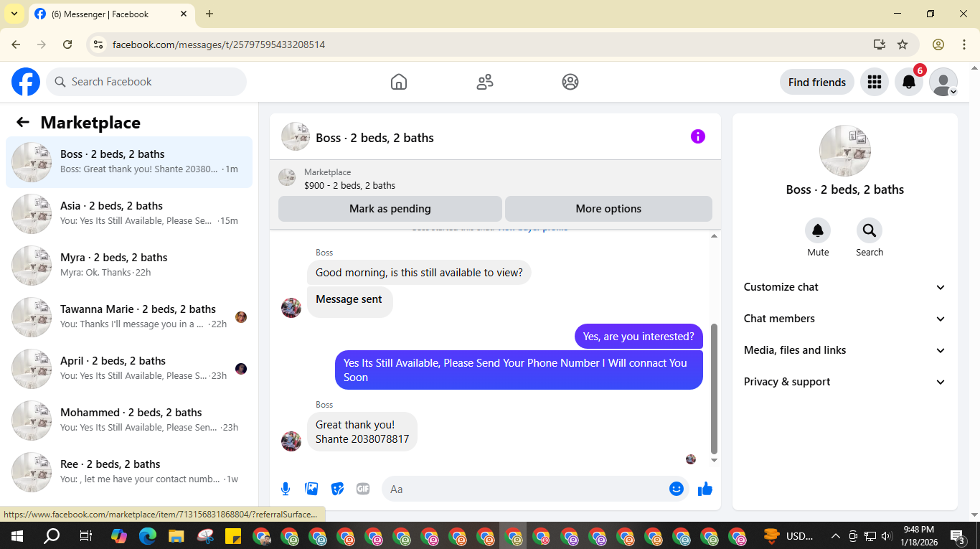Viewport: 980px width, 549px height.
Task: Click message "Good morning, is this still available"
Action: point(419,273)
